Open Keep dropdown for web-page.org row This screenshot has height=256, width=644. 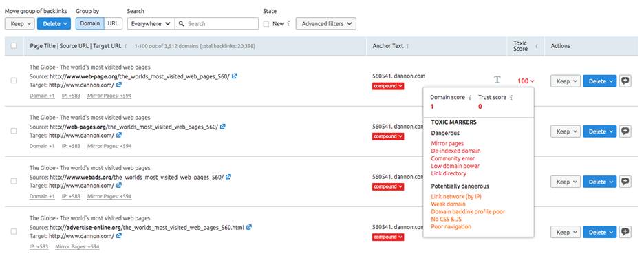pyautogui.click(x=566, y=81)
